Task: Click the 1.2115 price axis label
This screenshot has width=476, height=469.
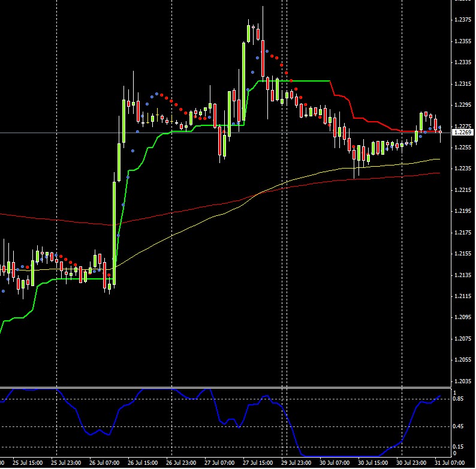Action: coord(463,296)
